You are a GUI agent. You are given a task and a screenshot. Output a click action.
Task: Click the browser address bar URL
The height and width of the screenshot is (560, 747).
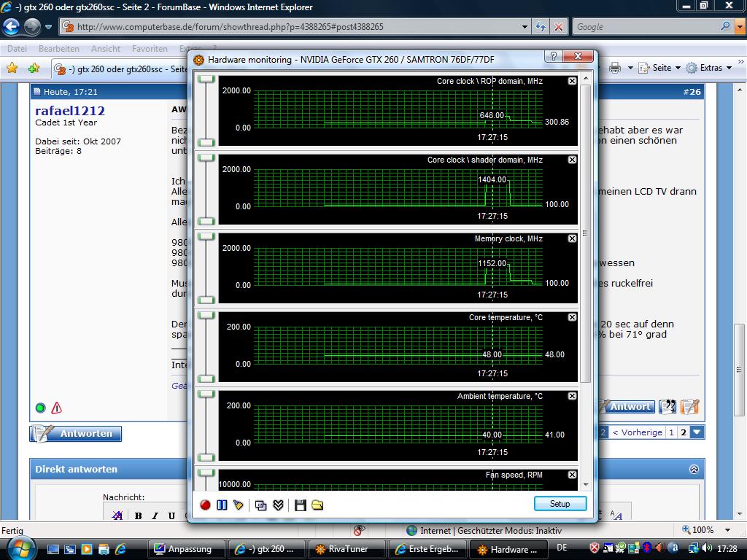point(230,27)
